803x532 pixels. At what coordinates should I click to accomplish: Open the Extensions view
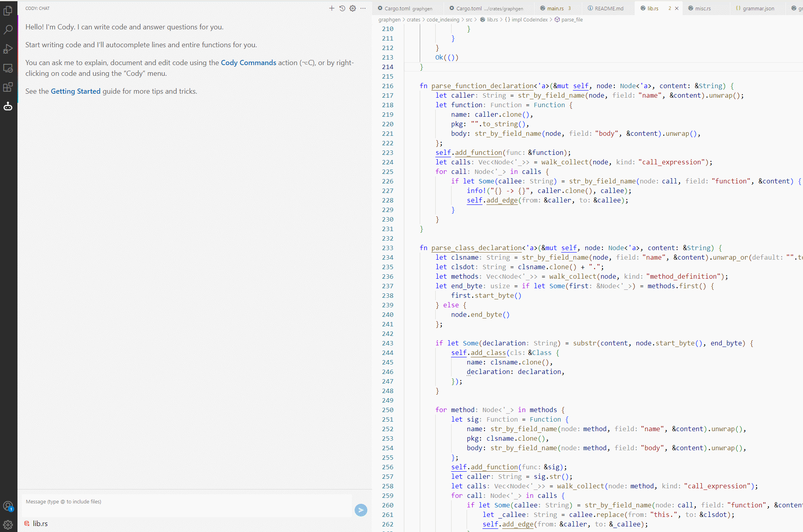[8, 87]
